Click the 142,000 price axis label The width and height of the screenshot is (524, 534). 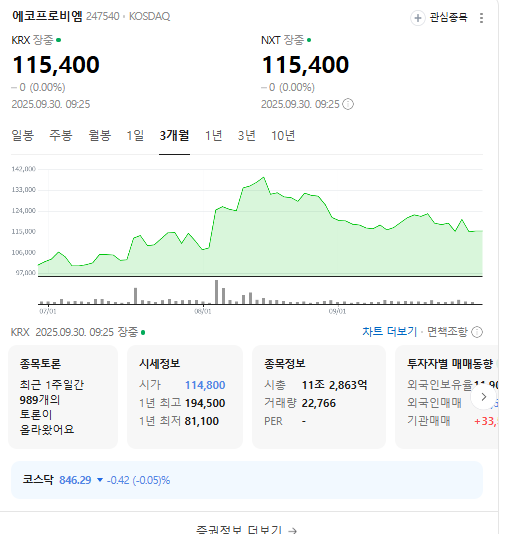point(23,169)
